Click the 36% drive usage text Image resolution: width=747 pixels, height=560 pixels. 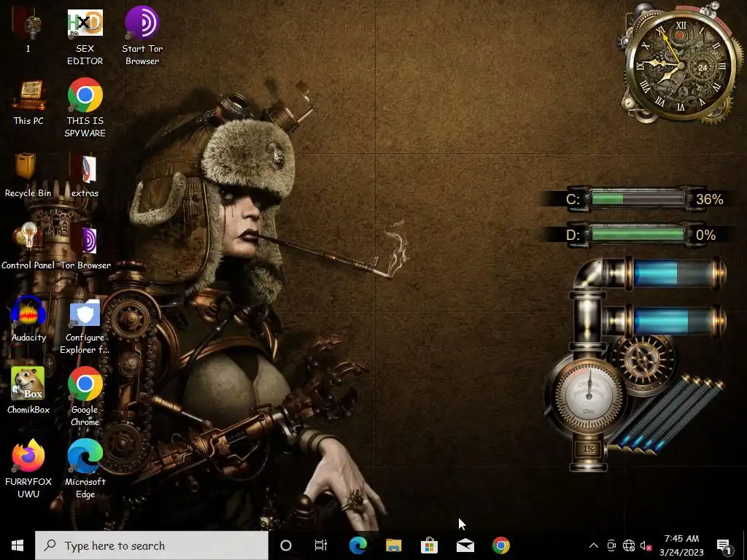(709, 199)
